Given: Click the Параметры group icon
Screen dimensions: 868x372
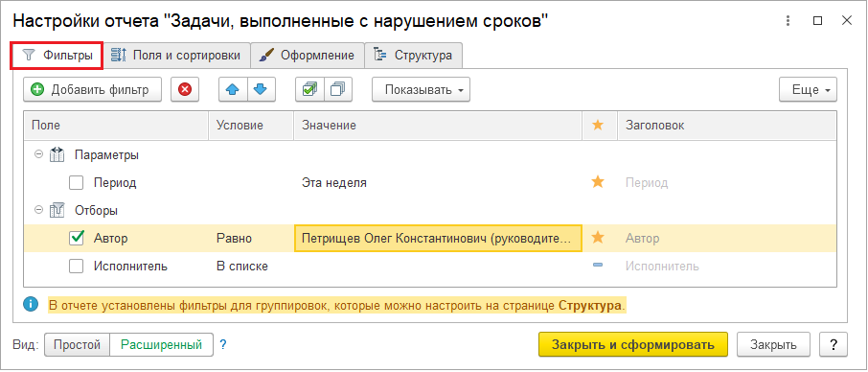Looking at the screenshot, I should (57, 155).
